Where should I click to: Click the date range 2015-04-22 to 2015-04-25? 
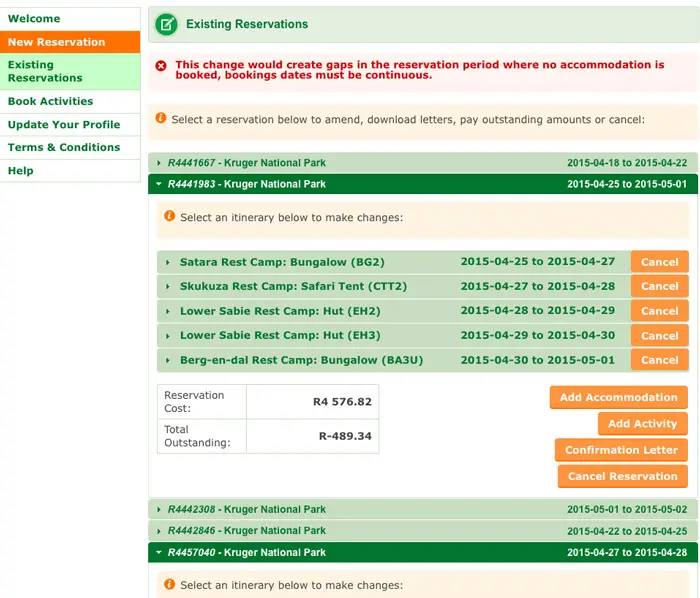click(x=627, y=531)
